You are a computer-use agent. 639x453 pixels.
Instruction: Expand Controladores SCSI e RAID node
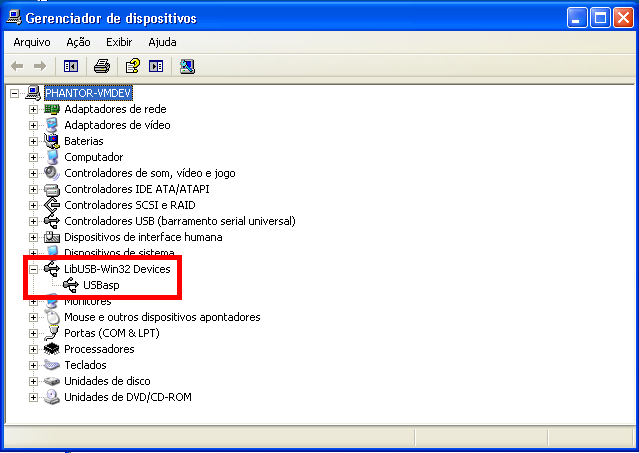[33, 205]
